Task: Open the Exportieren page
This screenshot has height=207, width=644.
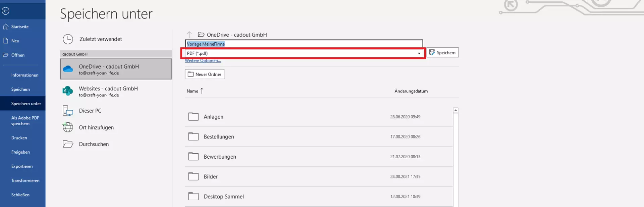Action: click(22, 166)
